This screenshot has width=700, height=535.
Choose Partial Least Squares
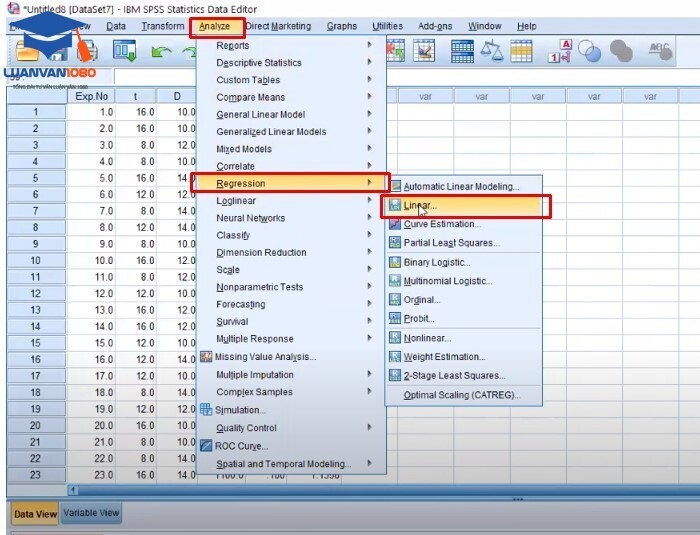point(451,243)
